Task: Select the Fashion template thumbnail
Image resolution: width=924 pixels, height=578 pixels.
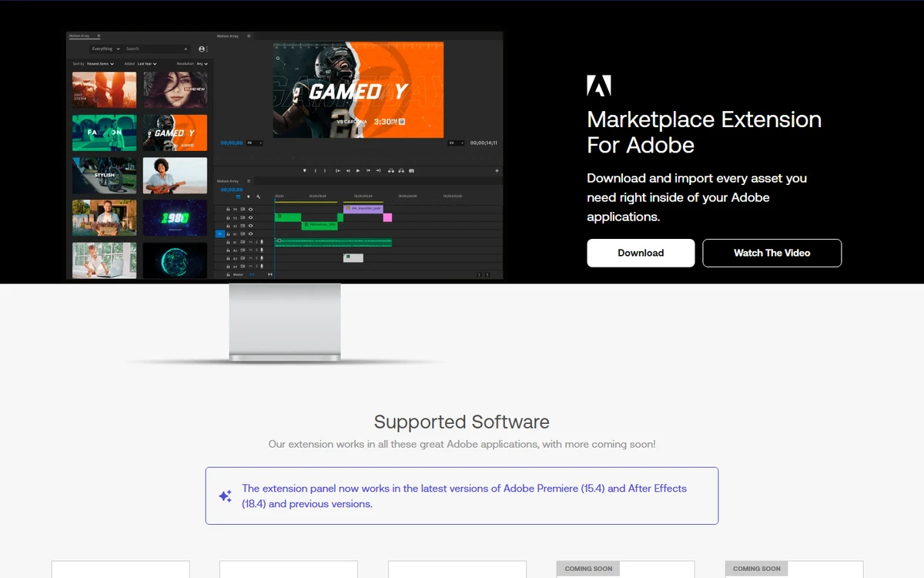Action: click(104, 133)
